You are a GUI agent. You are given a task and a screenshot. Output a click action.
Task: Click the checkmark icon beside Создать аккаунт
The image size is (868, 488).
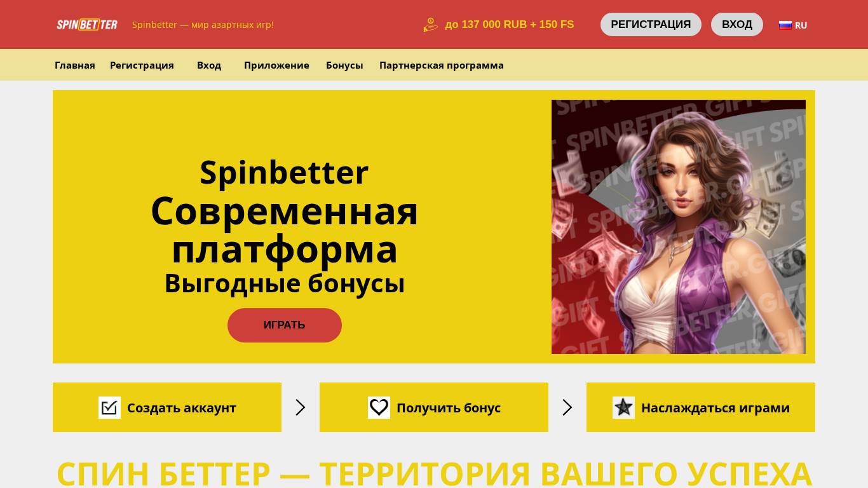point(109,407)
